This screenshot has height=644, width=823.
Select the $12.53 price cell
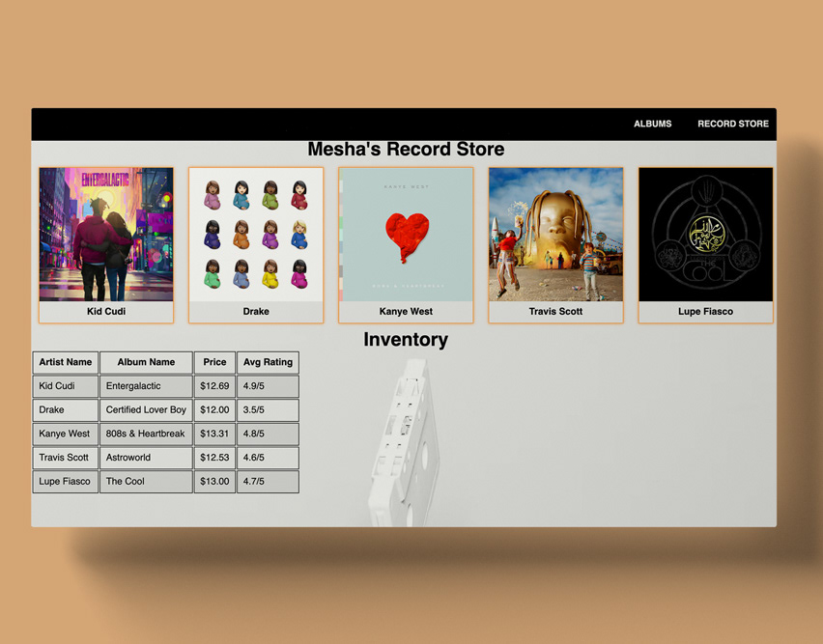pyautogui.click(x=214, y=458)
